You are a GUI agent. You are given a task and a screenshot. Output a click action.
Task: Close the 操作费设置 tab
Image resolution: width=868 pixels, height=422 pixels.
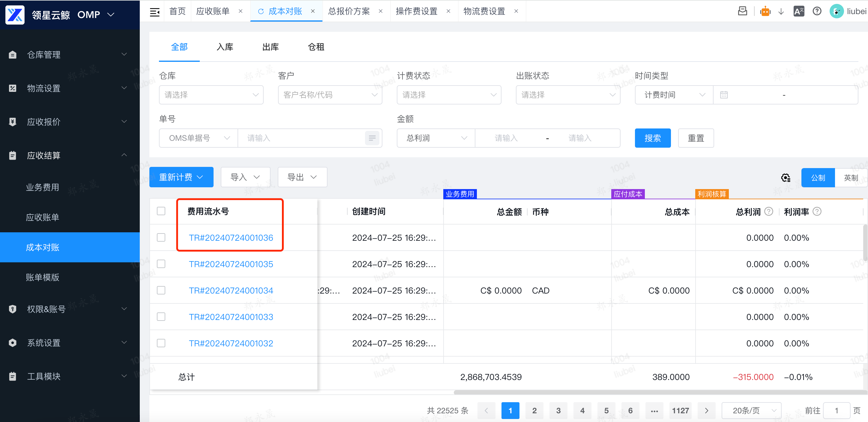coord(448,11)
